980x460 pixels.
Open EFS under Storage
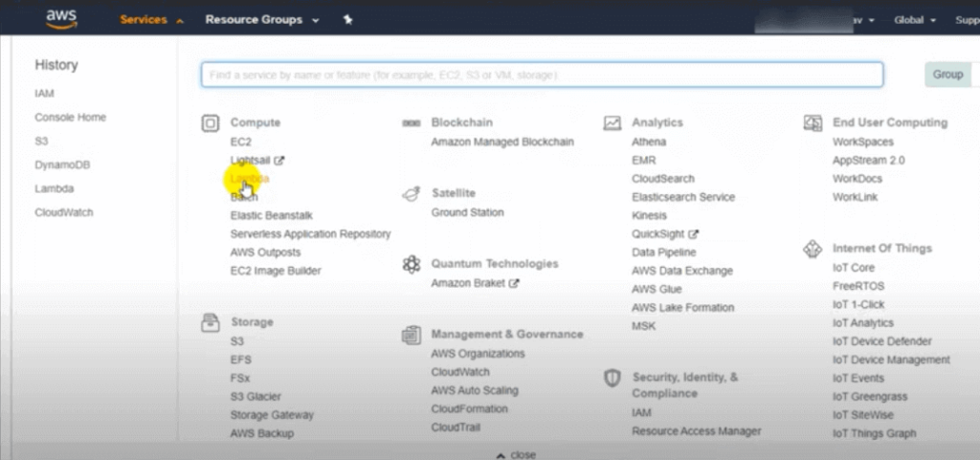pos(240,361)
